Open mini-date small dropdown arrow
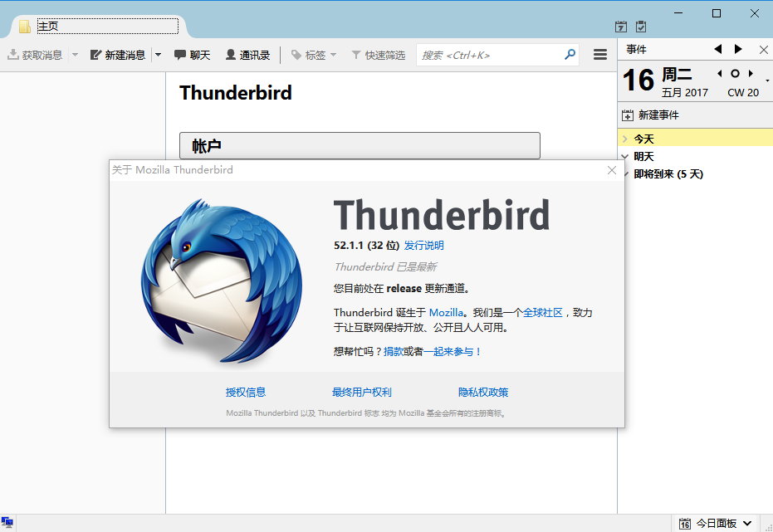 coord(767,81)
